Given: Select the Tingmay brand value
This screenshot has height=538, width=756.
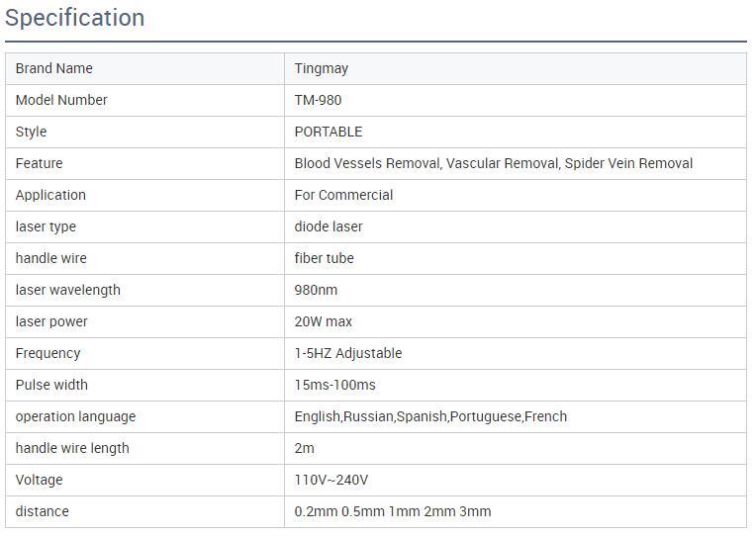Looking at the screenshot, I should [322, 68].
